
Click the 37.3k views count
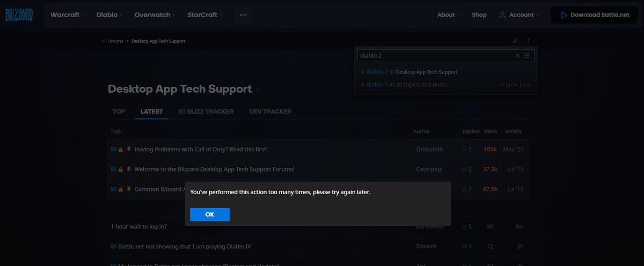pyautogui.click(x=491, y=169)
